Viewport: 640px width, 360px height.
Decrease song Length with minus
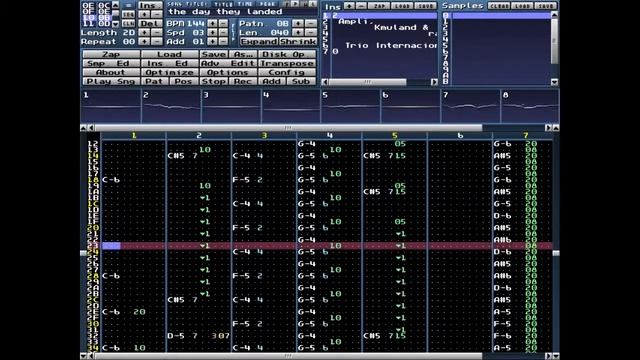156,33
